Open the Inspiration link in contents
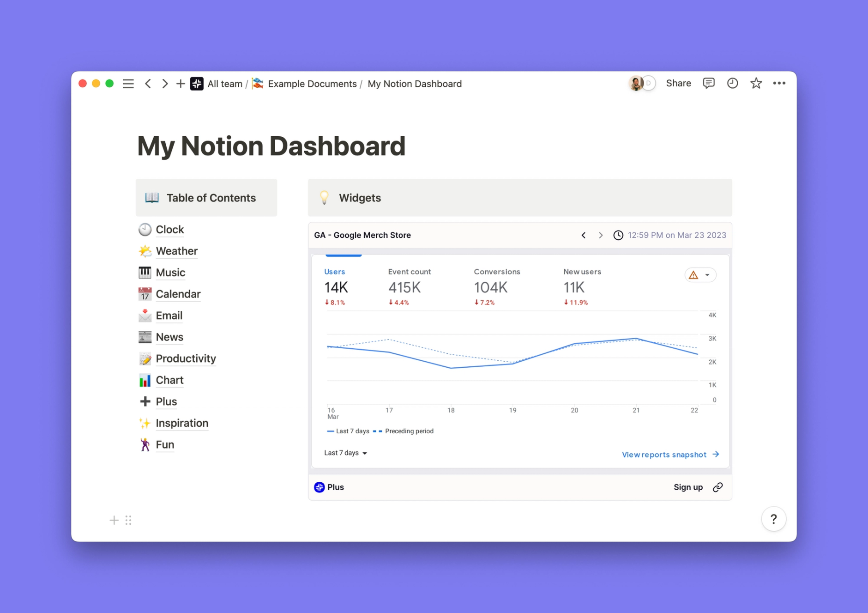 tap(182, 423)
